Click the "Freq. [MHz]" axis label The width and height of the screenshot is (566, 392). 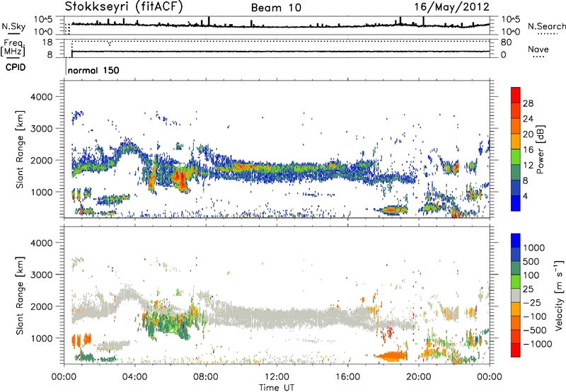click(13, 47)
